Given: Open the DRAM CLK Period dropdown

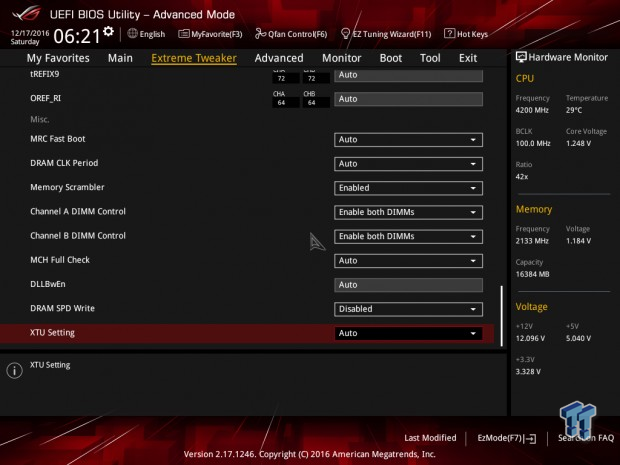Looking at the screenshot, I should pos(408,164).
